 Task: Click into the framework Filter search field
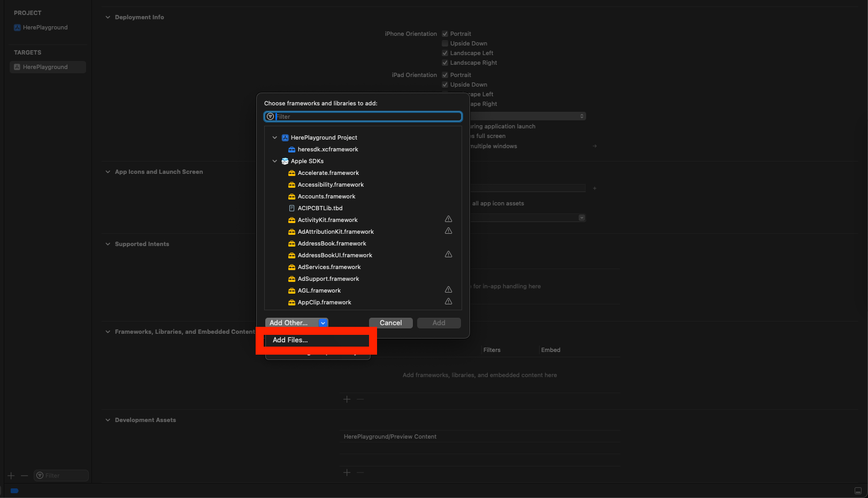(363, 117)
